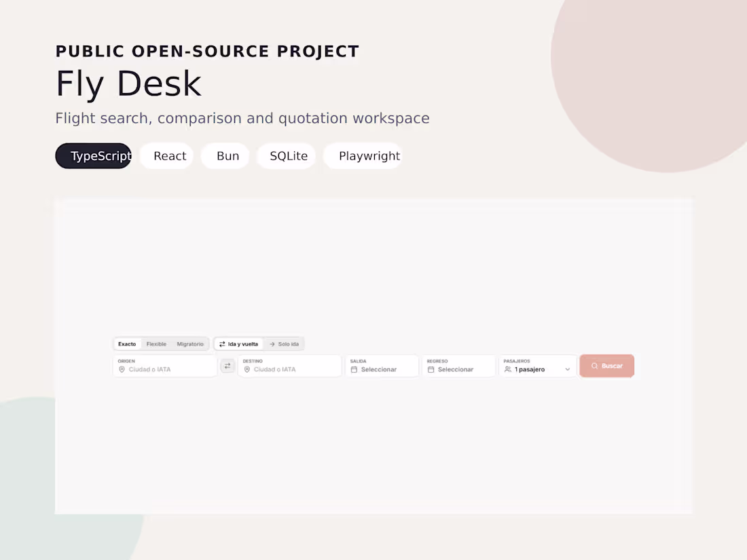Open the Pasajeros passenger dropdown
Screen dimensions: 747x560
(x=537, y=366)
